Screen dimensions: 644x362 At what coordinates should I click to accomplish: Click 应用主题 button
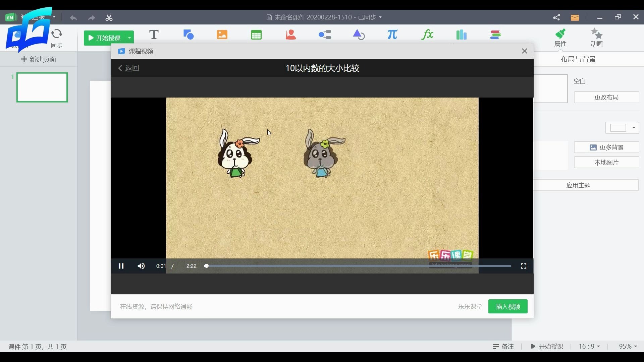click(x=578, y=185)
